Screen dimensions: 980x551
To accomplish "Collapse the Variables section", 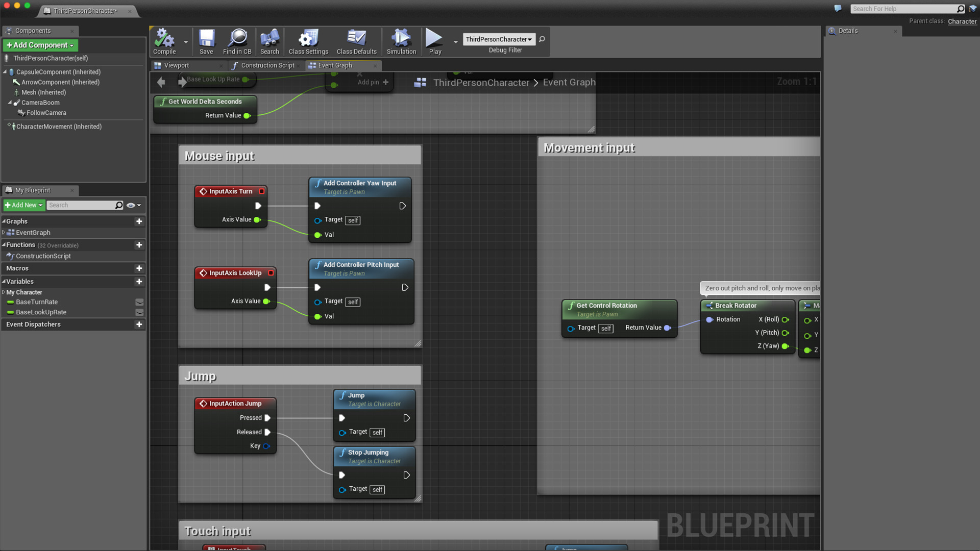I will coord(5,281).
